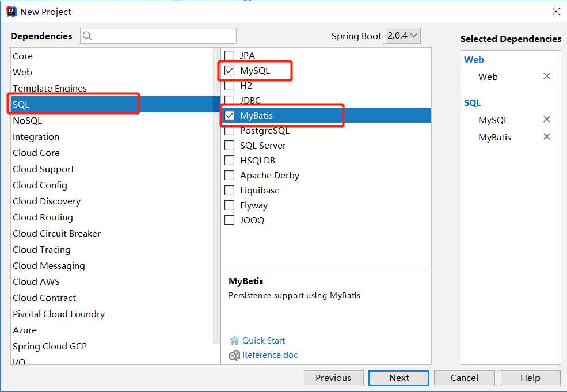Choose Pivotal Cloud Foundry category
The width and height of the screenshot is (567, 392).
(112, 314)
